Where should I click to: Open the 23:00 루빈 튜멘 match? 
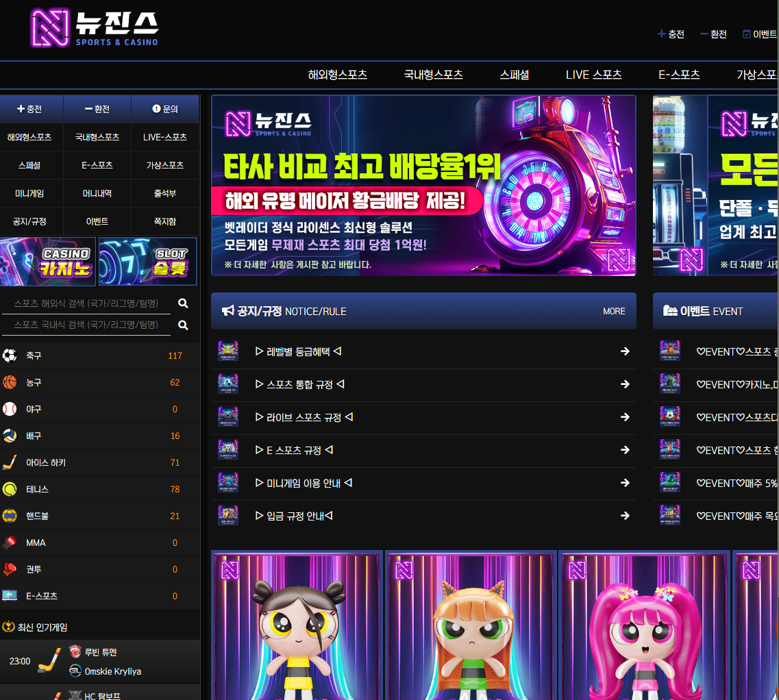pyautogui.click(x=99, y=661)
